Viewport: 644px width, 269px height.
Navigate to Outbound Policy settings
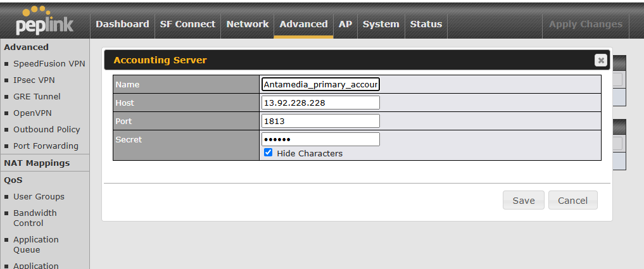46,129
